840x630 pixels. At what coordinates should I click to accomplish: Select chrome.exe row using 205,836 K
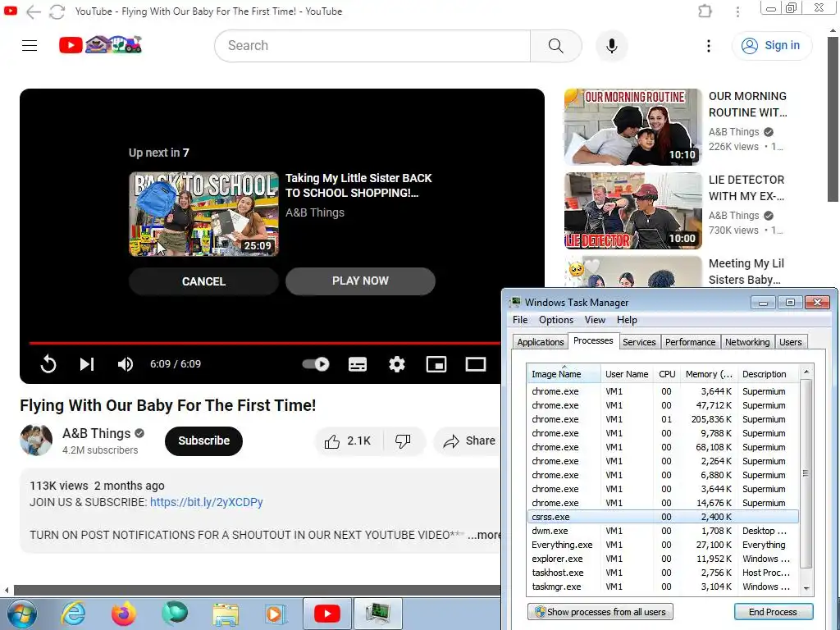[663, 419]
